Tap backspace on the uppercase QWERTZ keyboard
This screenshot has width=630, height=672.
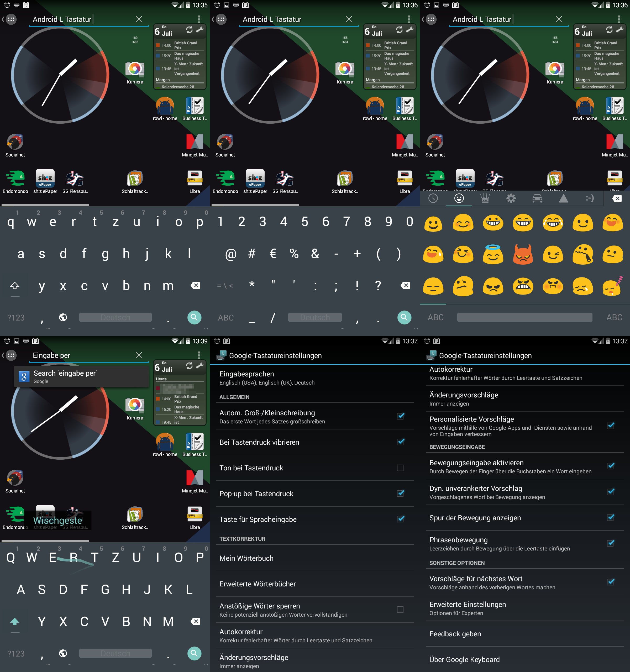coord(195,621)
